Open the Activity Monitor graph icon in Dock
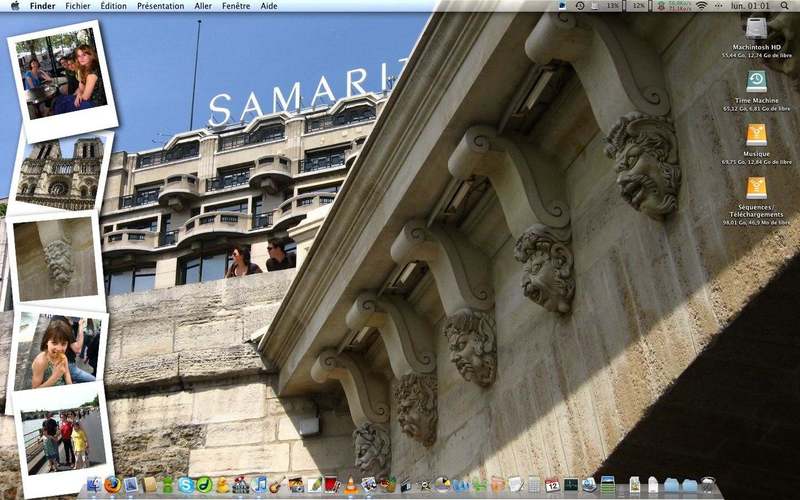Screen dimensions: 800x500 [571, 485]
